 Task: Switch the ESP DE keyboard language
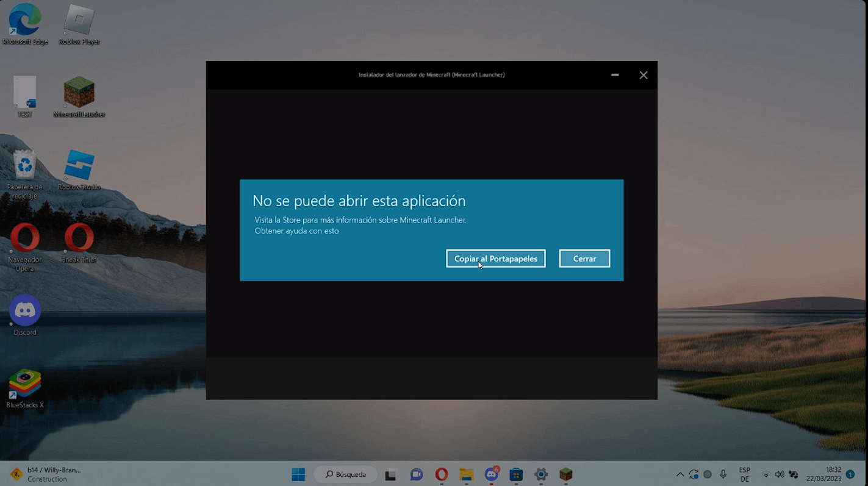coord(745,474)
